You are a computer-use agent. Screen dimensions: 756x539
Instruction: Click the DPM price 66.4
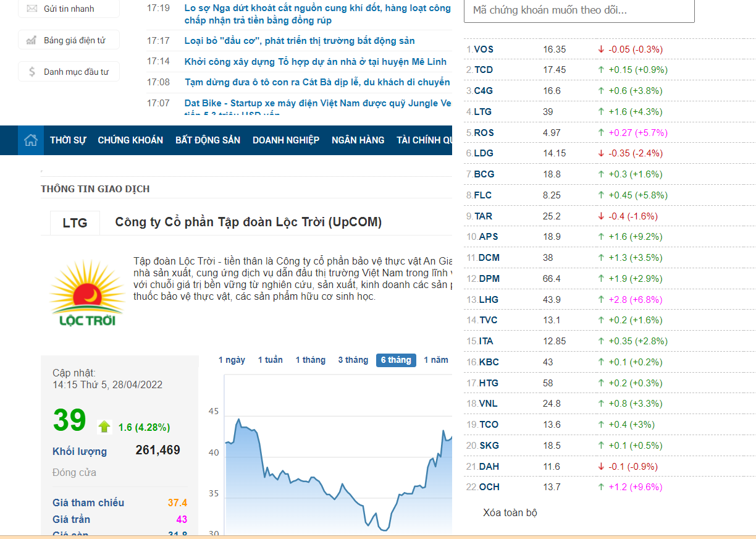point(552,279)
